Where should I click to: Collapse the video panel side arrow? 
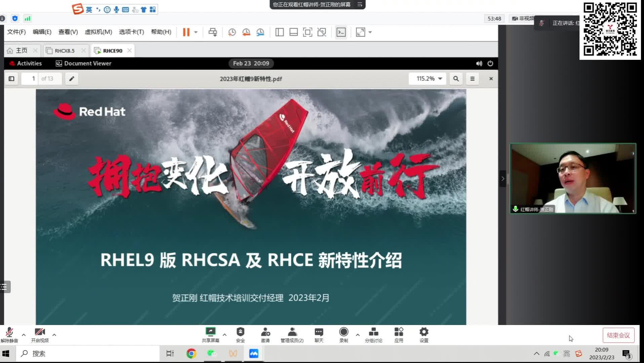coord(503,178)
